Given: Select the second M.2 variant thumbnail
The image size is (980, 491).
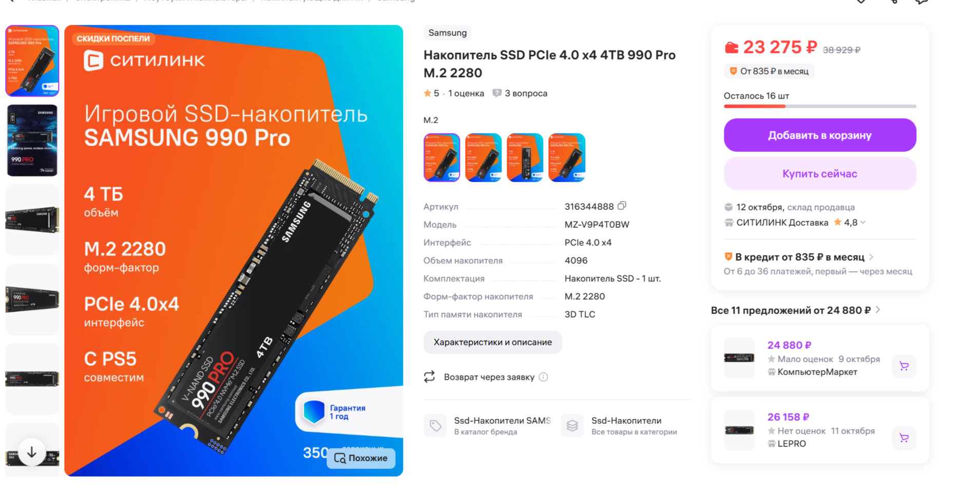Looking at the screenshot, I should click(x=483, y=158).
